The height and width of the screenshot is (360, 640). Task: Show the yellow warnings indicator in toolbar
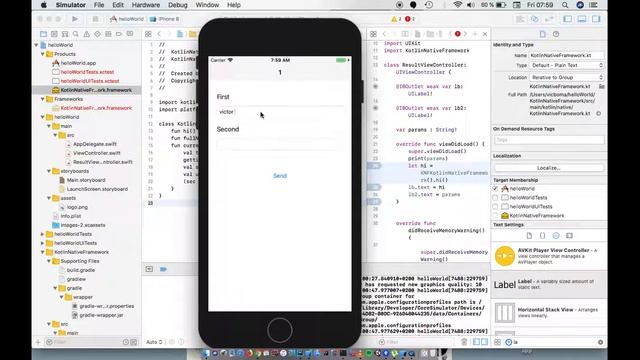pyautogui.click(x=396, y=19)
